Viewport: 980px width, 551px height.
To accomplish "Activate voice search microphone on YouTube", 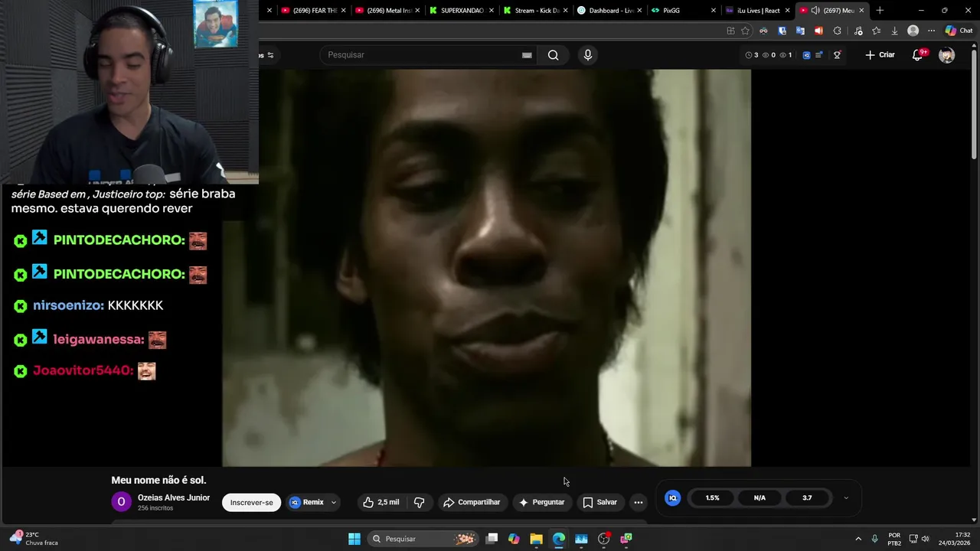I will (588, 55).
